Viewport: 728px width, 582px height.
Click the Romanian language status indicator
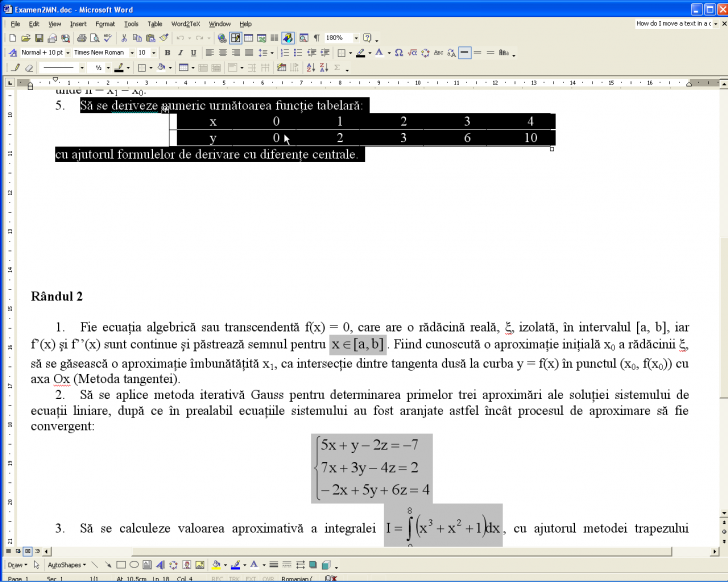tap(297, 579)
